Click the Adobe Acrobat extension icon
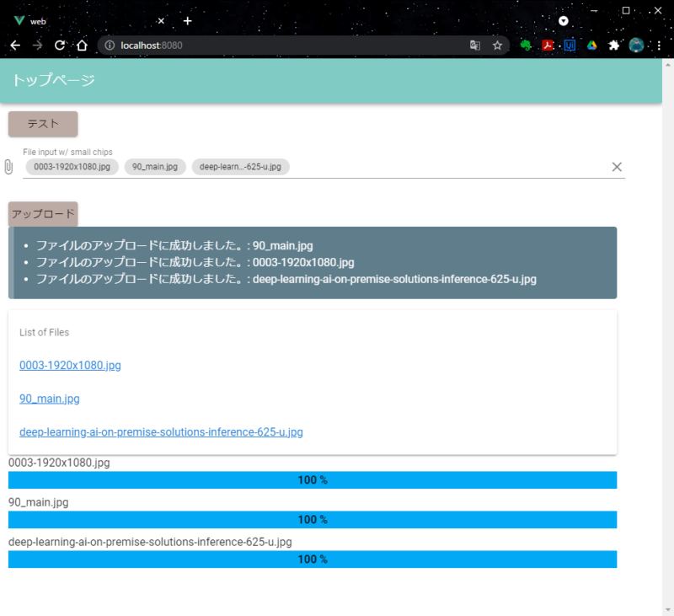This screenshot has width=674, height=616. [x=548, y=46]
